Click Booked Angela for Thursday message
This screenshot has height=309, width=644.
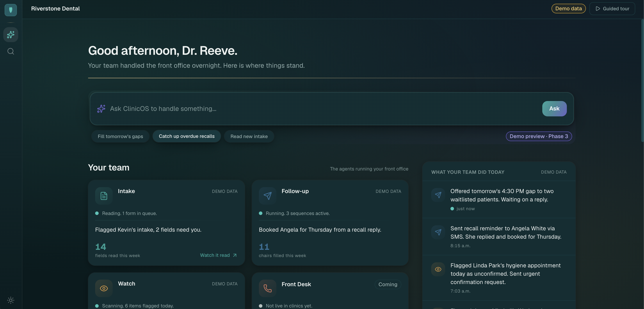coord(320,230)
